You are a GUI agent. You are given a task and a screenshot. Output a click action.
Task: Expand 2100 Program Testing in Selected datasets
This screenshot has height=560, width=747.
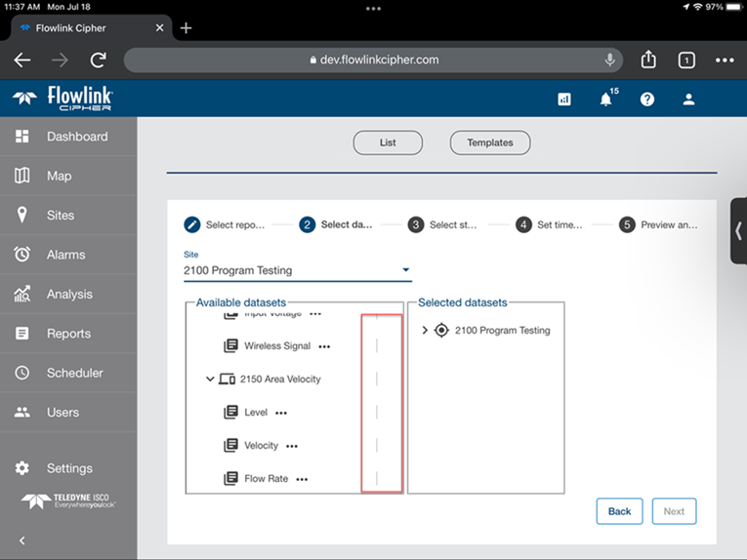pyautogui.click(x=425, y=331)
